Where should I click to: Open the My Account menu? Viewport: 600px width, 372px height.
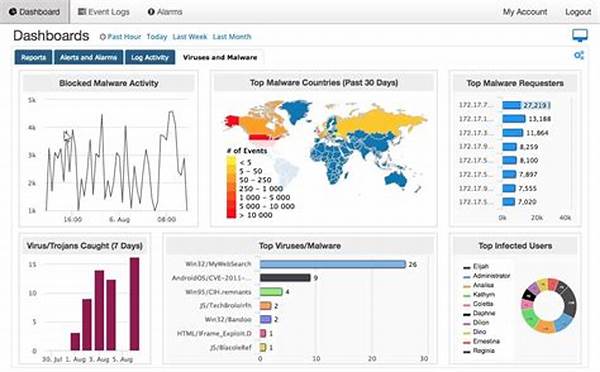(525, 12)
